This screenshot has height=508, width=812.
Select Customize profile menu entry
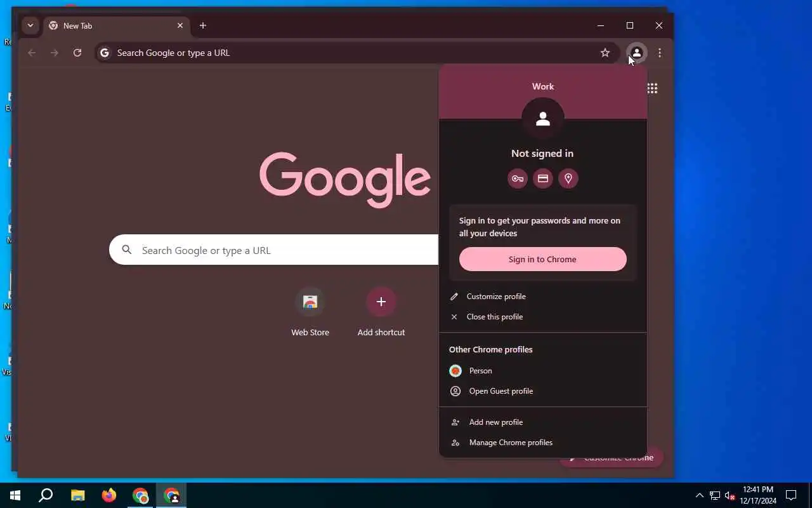(x=543, y=297)
